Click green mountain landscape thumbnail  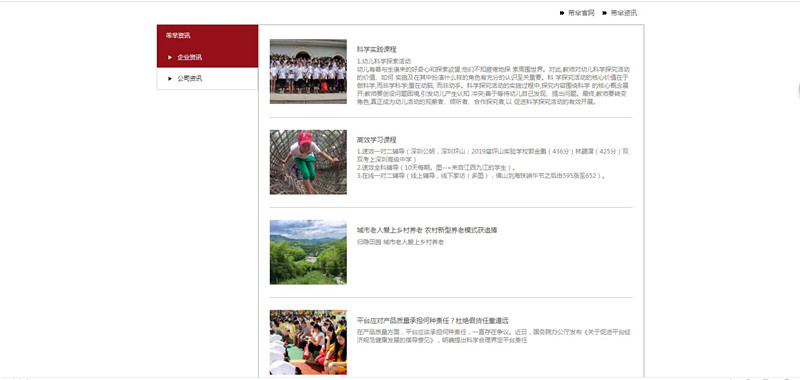(308, 252)
